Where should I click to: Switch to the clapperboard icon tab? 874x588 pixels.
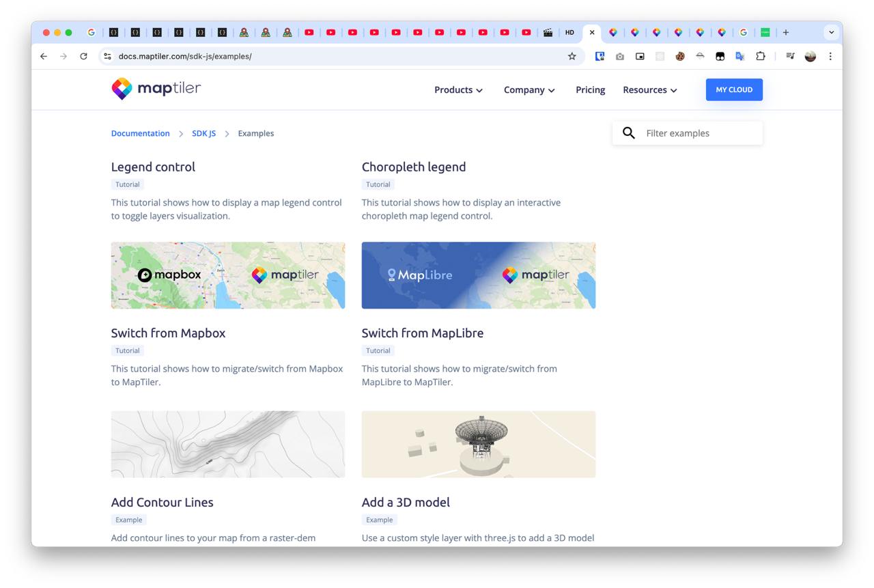[548, 32]
